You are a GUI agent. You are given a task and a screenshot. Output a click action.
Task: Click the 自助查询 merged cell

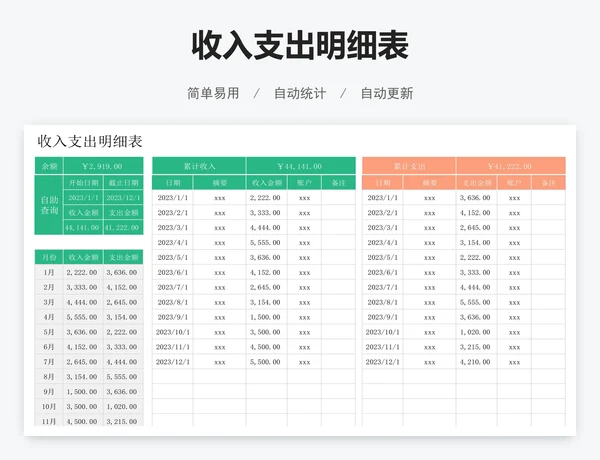click(49, 205)
